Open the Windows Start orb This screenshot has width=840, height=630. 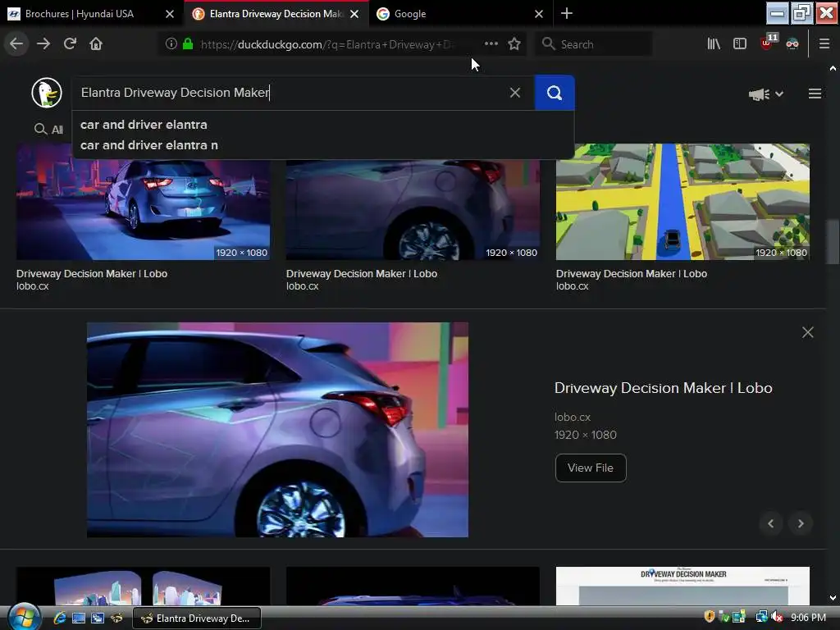[24, 617]
